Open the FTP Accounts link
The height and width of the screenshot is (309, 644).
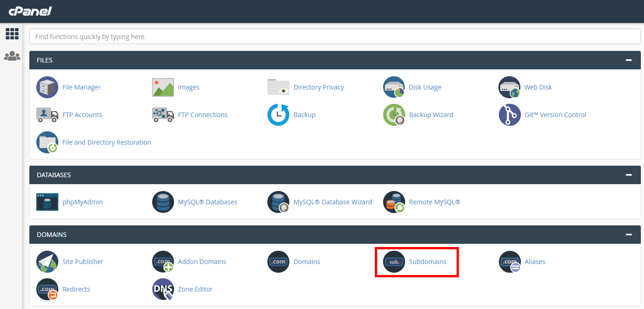tap(82, 115)
